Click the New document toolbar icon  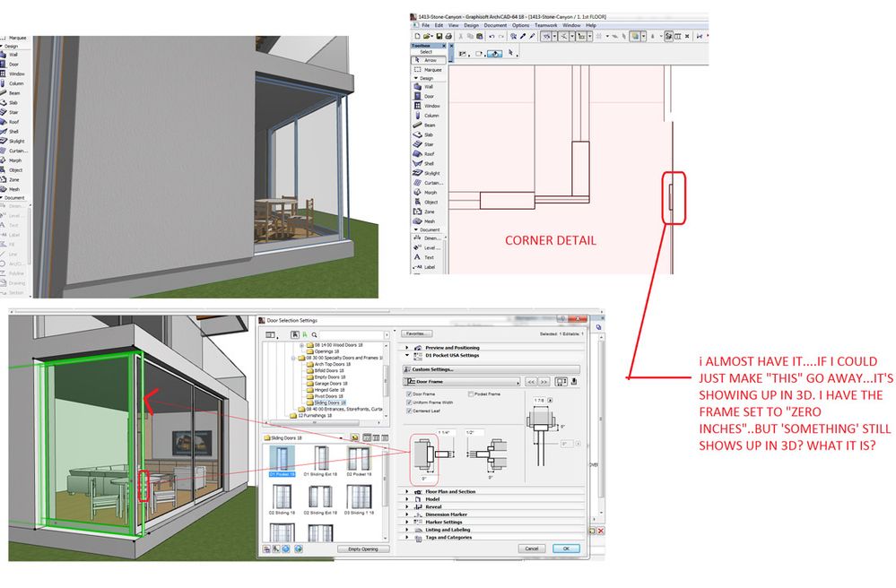tap(418, 36)
